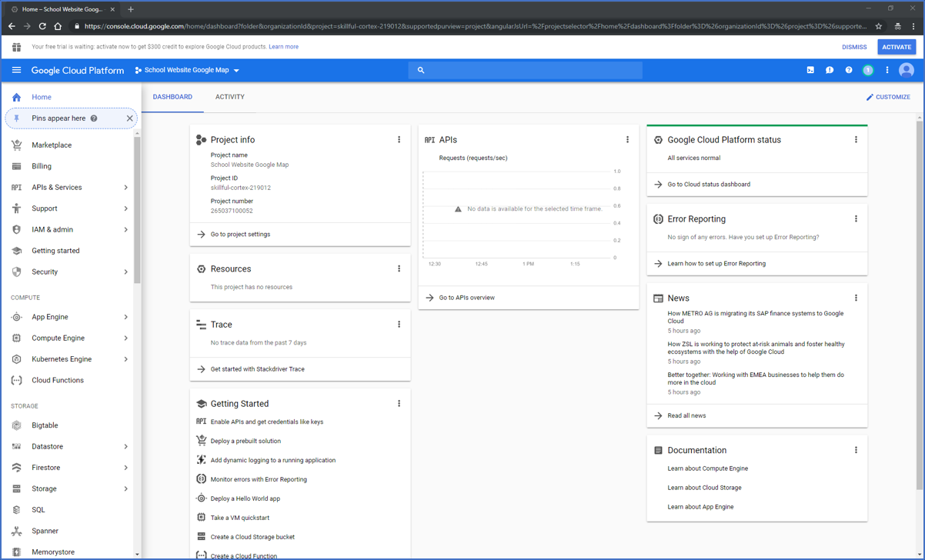The height and width of the screenshot is (560, 925).
Task: Click the Getting started graduation cap icon
Action: [16, 251]
